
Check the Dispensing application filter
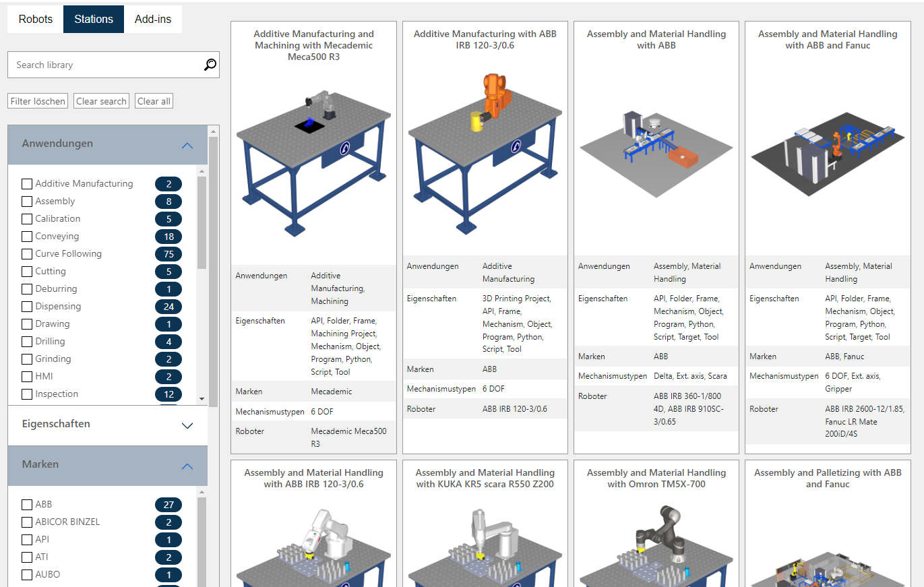(27, 306)
